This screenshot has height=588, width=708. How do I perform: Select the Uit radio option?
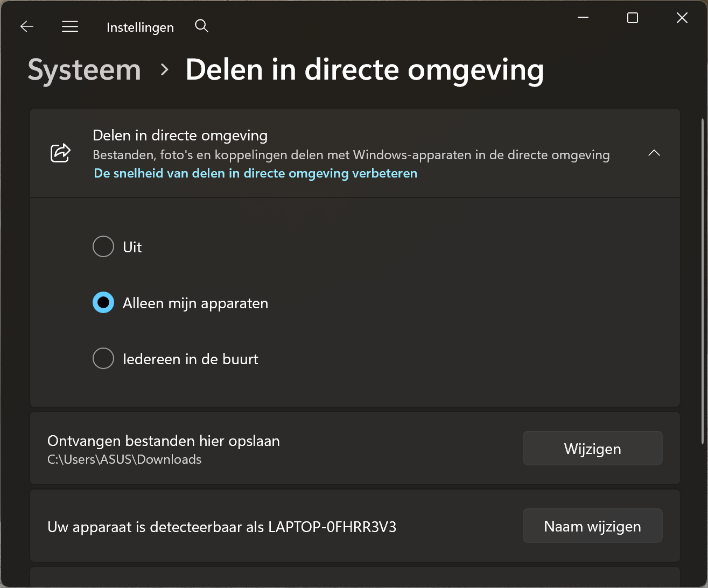(x=103, y=247)
